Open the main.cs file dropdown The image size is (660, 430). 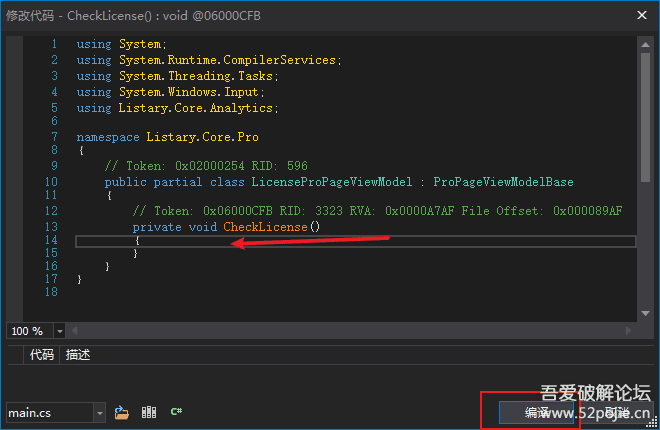pyautogui.click(x=99, y=412)
